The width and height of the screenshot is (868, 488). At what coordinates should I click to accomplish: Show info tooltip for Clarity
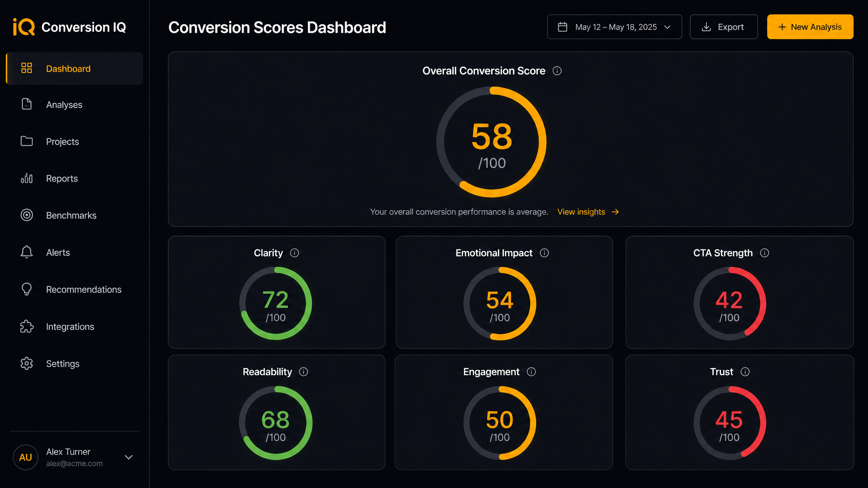pyautogui.click(x=295, y=253)
